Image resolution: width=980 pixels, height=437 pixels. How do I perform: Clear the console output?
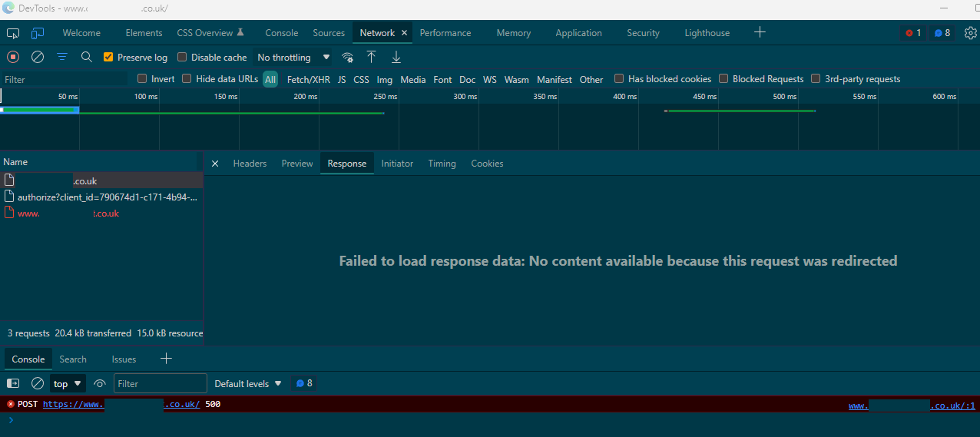(x=38, y=383)
